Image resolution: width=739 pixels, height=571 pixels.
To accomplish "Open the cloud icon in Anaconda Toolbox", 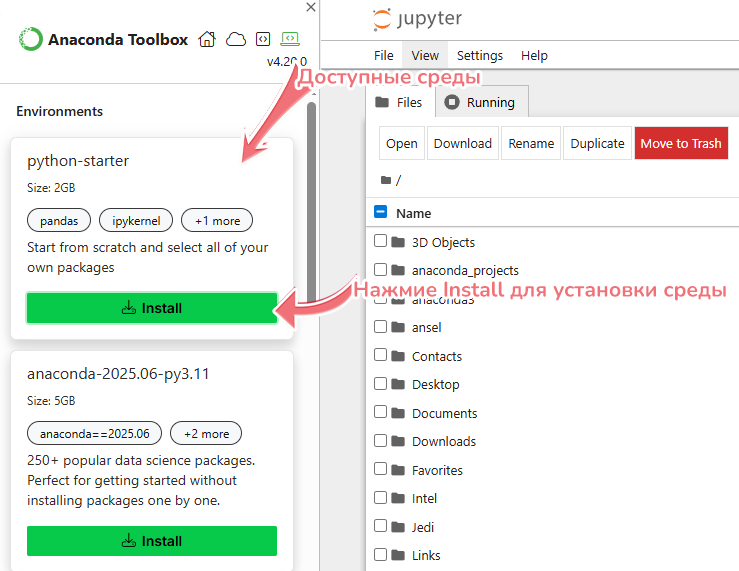I will tap(236, 40).
